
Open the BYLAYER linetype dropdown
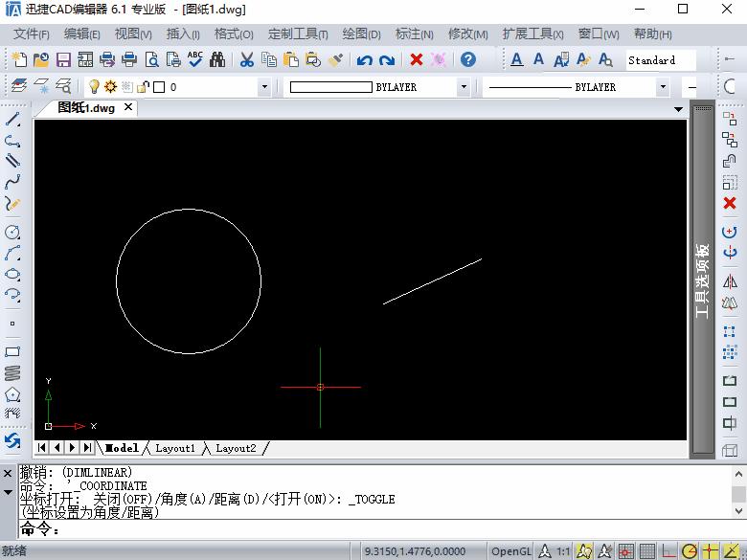point(662,87)
